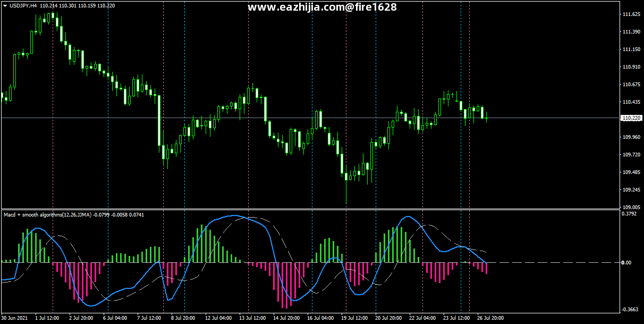Image resolution: width=644 pixels, height=324 pixels.
Task: Click the 14 Jul 20:00 time axis label
Action: tap(286, 318)
